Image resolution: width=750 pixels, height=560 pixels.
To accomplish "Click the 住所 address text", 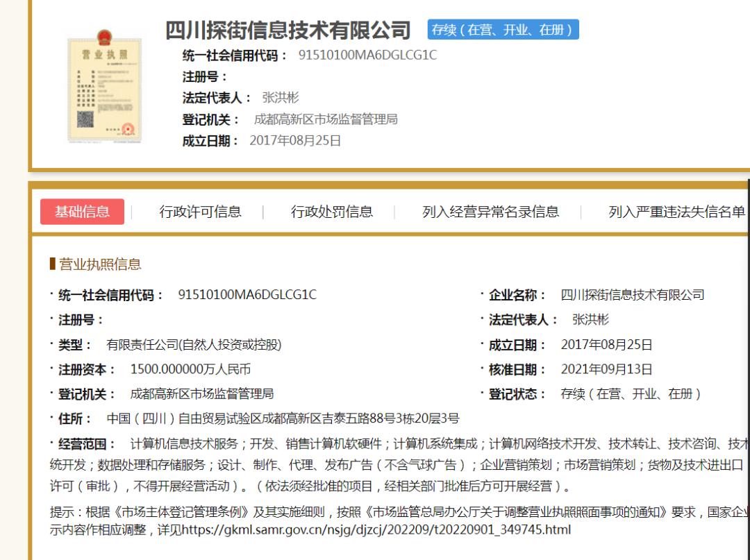I will click(283, 418).
